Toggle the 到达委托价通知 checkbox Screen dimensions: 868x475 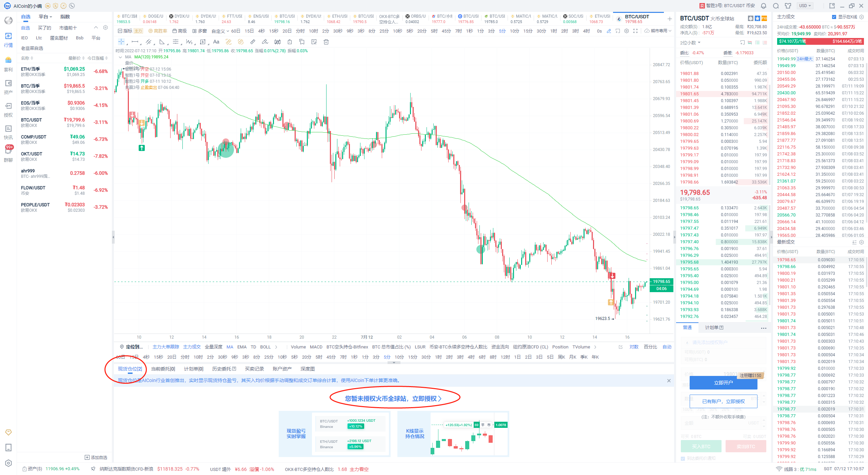pos(683,458)
